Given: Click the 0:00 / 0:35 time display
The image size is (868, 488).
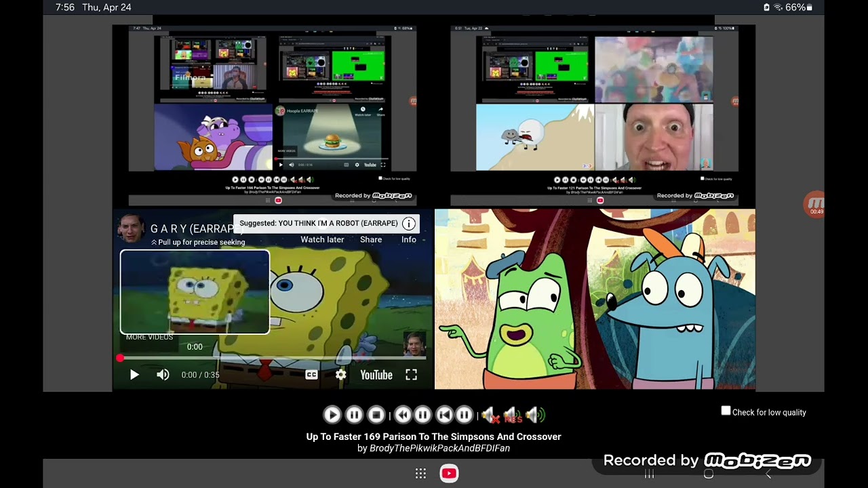Looking at the screenshot, I should [200, 375].
